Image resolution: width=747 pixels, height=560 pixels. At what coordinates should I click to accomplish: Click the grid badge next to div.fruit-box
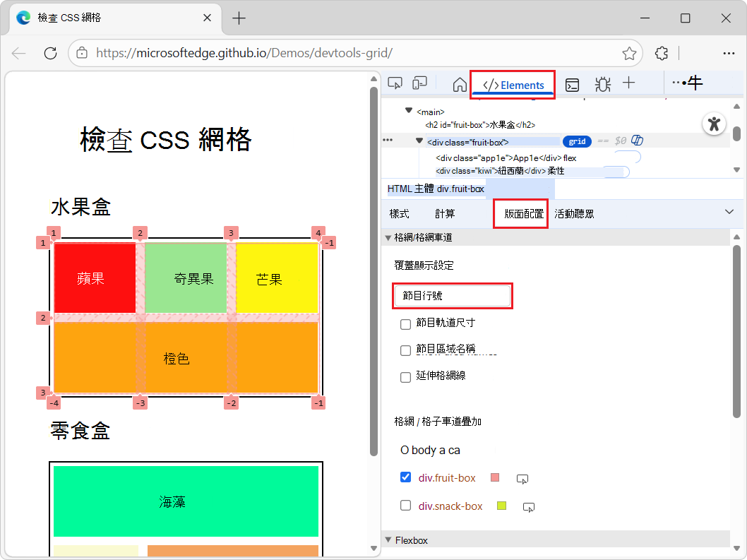(x=577, y=141)
